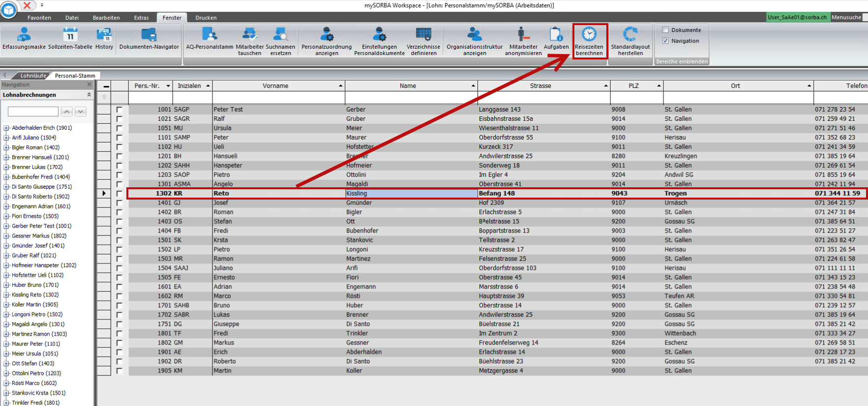Viewport: 868px width, 406px height.
Task: Click the grid collapse minus button
Action: pos(106,86)
